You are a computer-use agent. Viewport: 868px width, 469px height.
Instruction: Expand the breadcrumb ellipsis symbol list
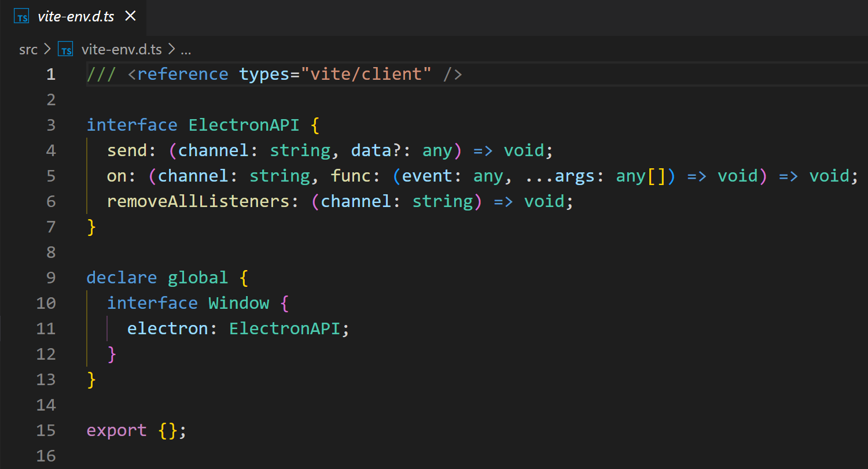point(186,50)
